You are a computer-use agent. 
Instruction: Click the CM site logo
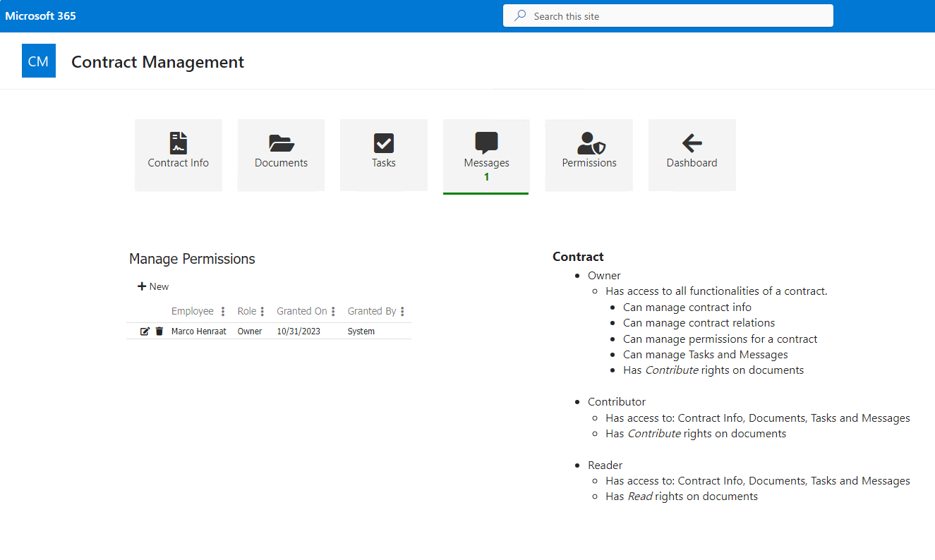point(38,61)
